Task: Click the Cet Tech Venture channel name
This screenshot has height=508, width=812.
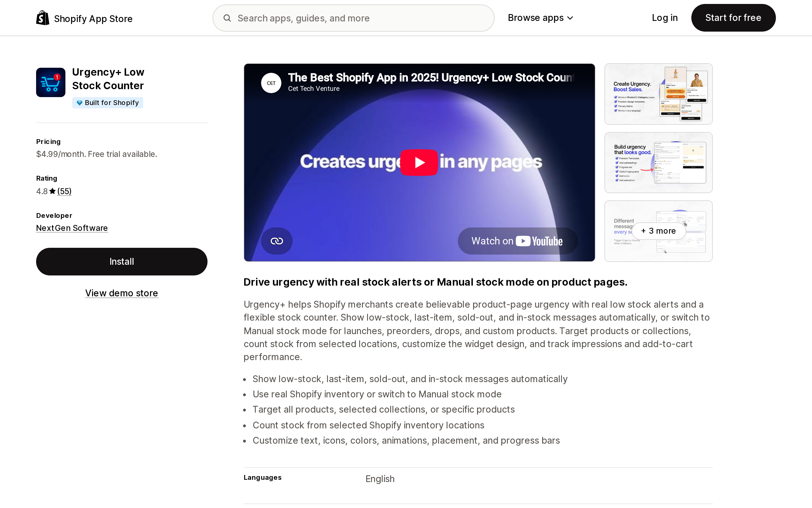Action: pyautogui.click(x=314, y=89)
